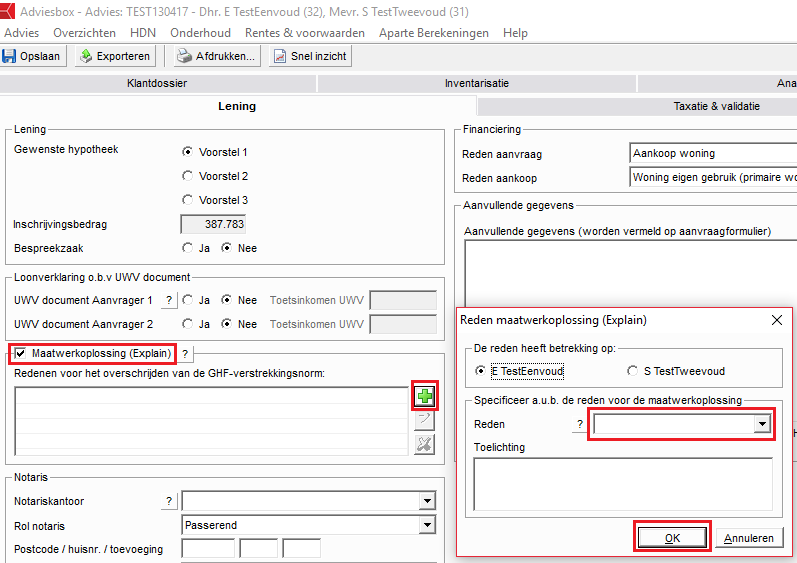The height and width of the screenshot is (563, 797).
Task: Select Voorstel 2 radio button
Action: (188, 176)
